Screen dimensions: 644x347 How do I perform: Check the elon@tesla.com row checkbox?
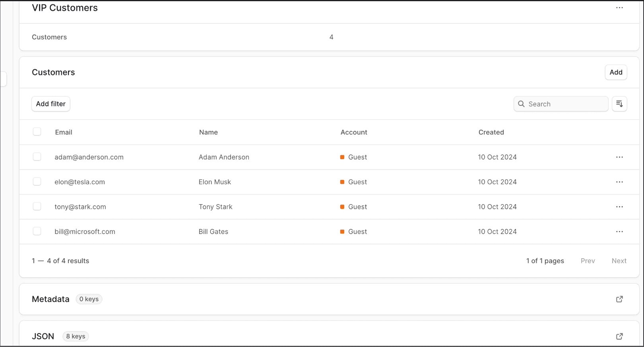click(37, 181)
